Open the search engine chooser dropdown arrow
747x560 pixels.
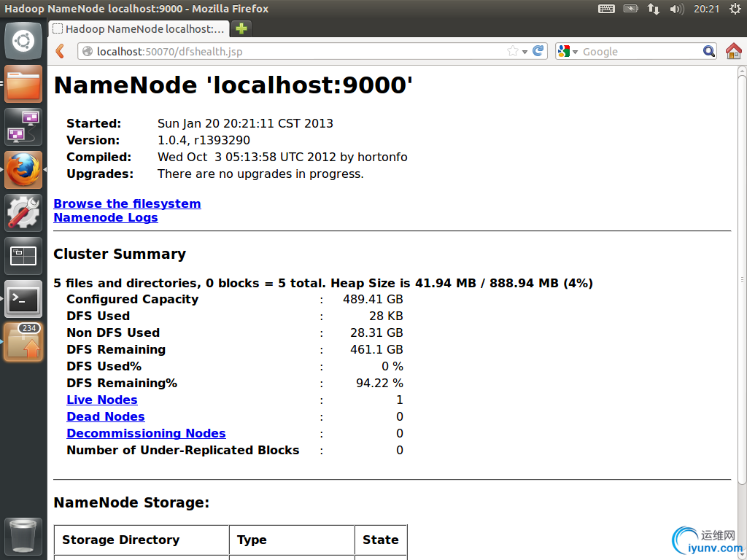[575, 52]
